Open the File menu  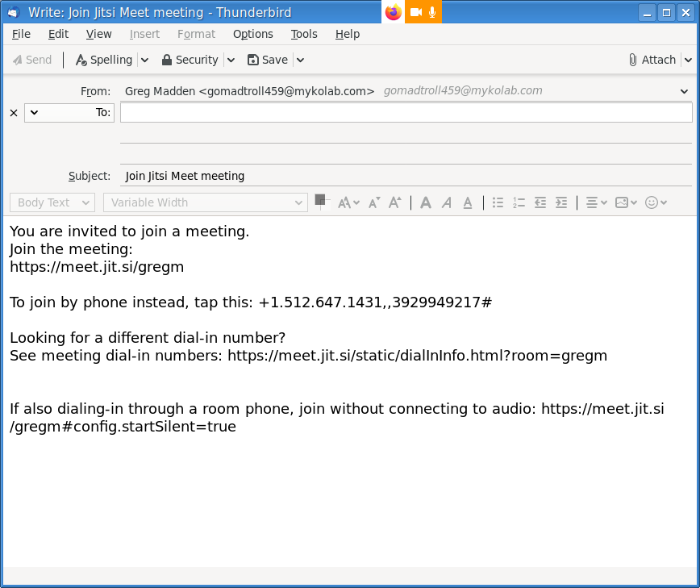point(21,34)
